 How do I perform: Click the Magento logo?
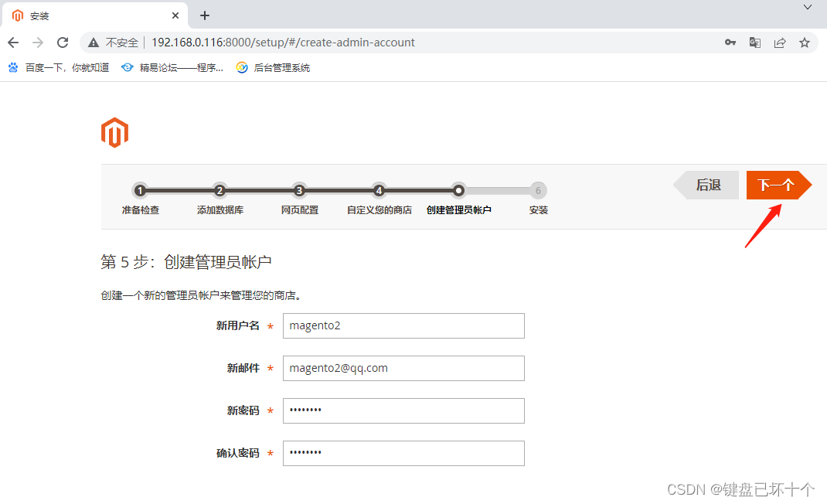[114, 132]
